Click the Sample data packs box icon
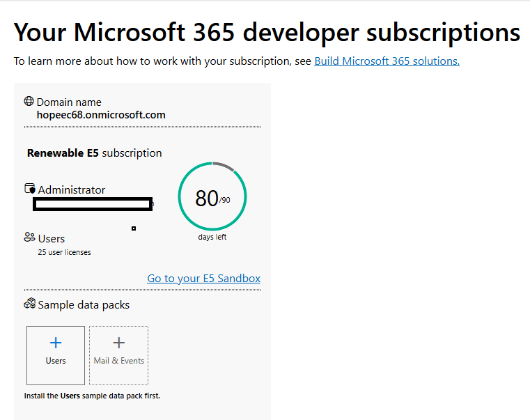The image size is (530, 420). coord(30,304)
